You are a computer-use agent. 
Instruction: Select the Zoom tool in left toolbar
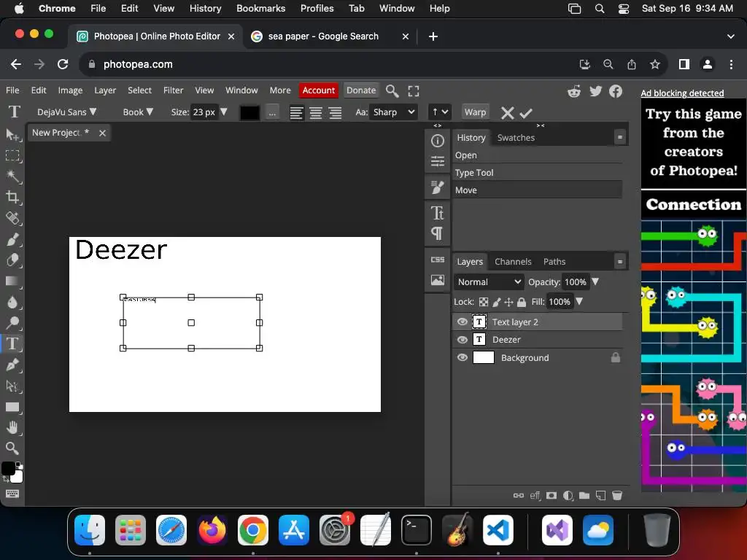point(12,448)
